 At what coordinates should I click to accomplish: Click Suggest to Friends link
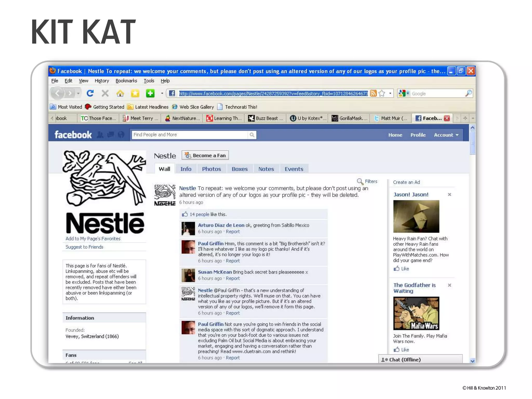coord(84,247)
